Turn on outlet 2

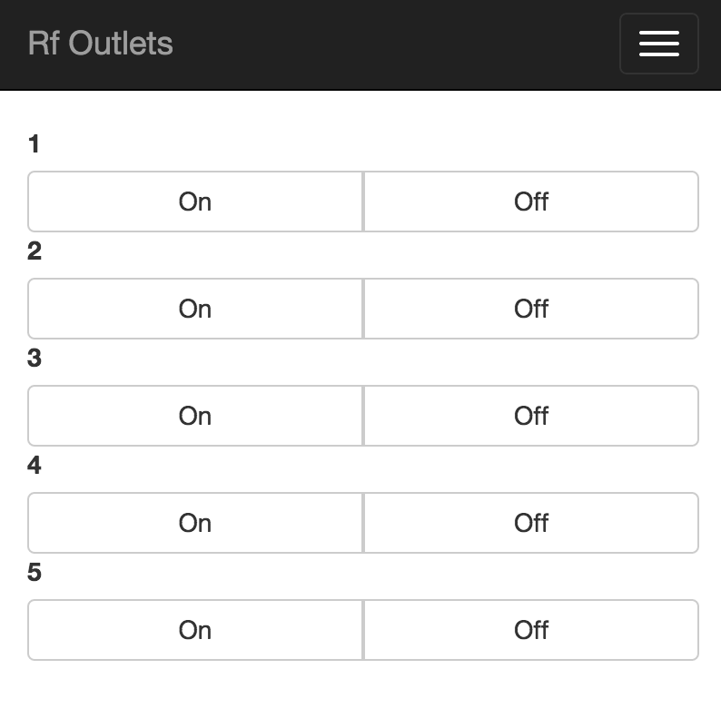pyautogui.click(x=194, y=309)
